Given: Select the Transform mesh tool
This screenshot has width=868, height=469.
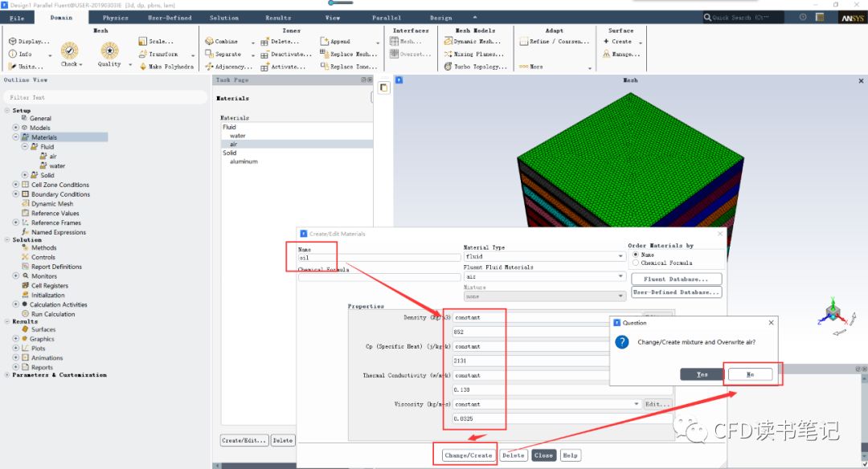Looking at the screenshot, I should tap(158, 54).
